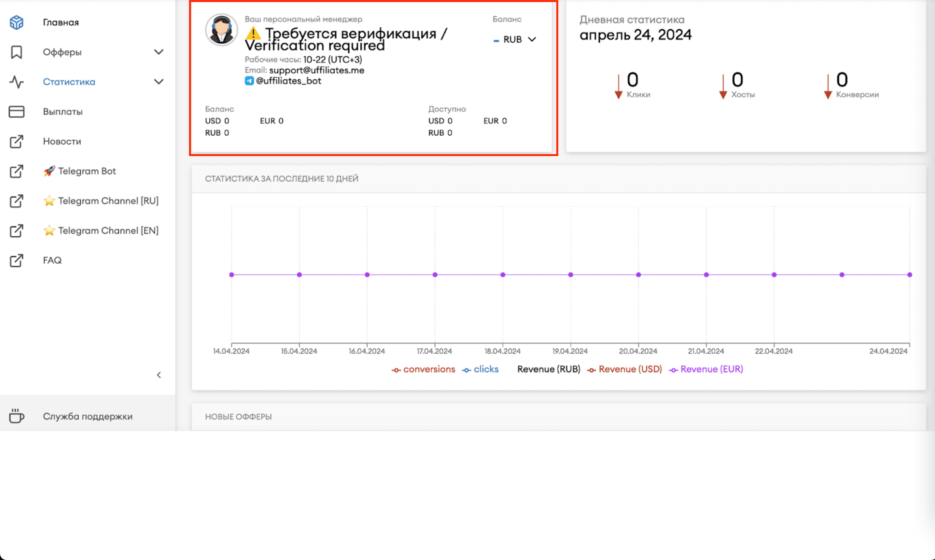
Task: Expand the Статистика submenu chevron
Action: (159, 82)
